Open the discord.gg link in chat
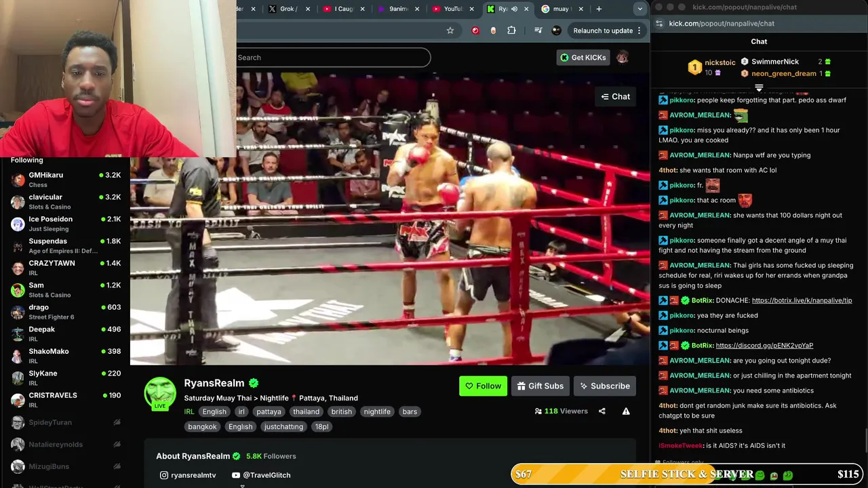Image resolution: width=868 pixels, height=488 pixels. [764, 345]
